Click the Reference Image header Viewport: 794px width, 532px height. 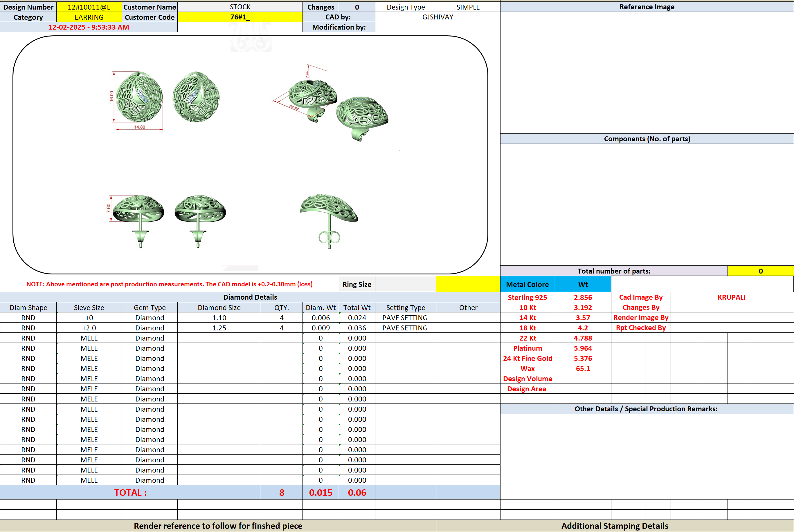pyautogui.click(x=647, y=7)
